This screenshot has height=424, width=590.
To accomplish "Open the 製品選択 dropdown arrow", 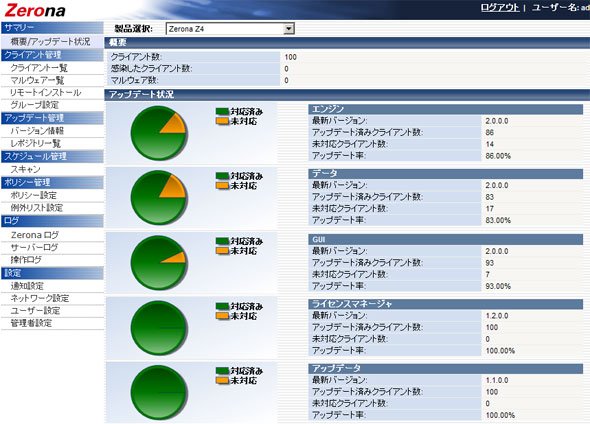I will click(289, 29).
